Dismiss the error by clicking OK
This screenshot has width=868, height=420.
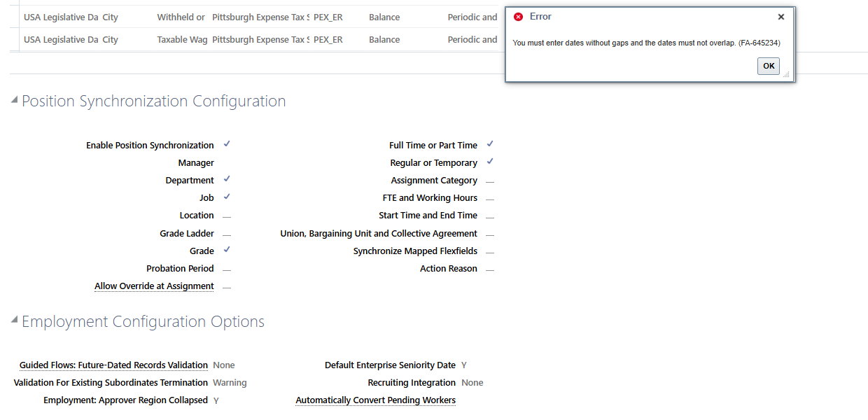768,66
